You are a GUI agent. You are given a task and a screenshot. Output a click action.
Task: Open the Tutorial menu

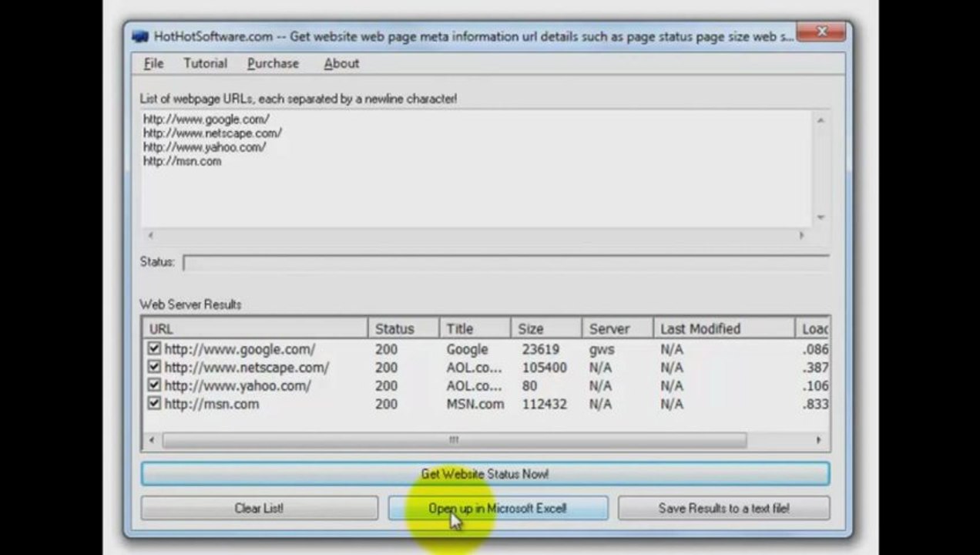click(x=205, y=63)
